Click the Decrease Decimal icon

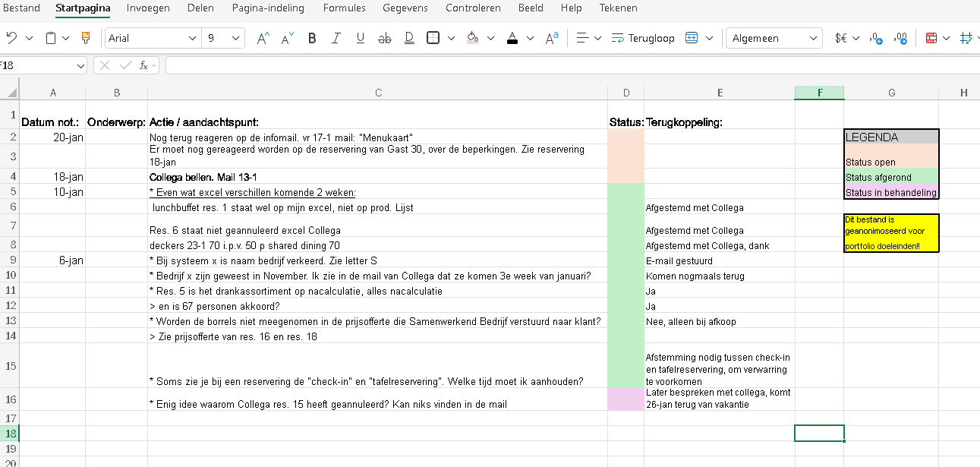(x=875, y=38)
